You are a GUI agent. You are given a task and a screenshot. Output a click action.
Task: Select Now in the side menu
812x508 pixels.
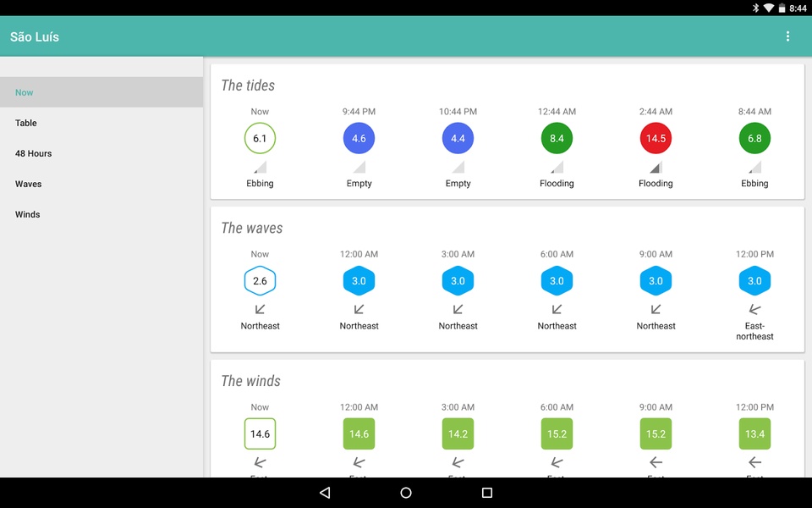click(x=101, y=92)
